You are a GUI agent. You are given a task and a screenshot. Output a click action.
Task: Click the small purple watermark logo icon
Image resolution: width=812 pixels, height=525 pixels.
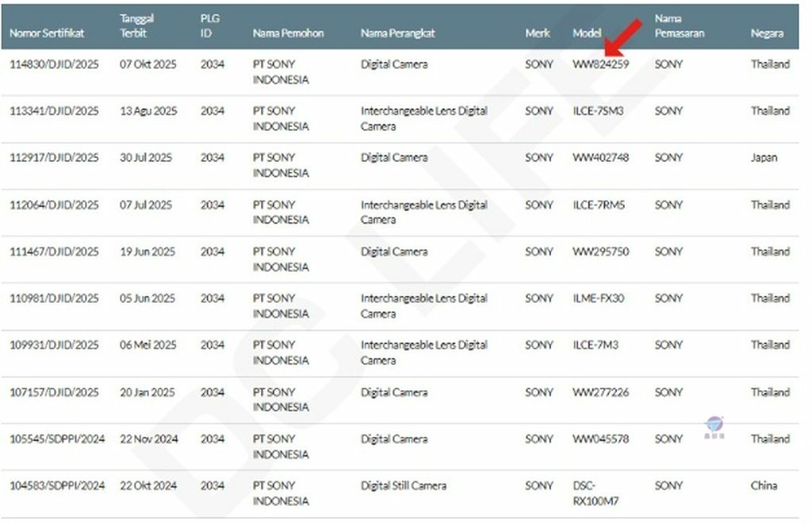point(714,427)
